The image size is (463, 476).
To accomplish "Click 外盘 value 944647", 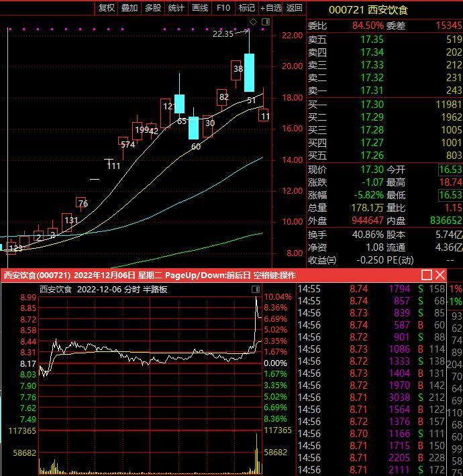I will [x=368, y=221].
